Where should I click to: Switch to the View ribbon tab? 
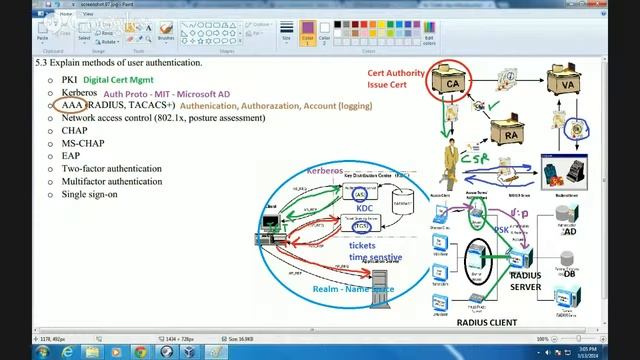tap(88, 14)
